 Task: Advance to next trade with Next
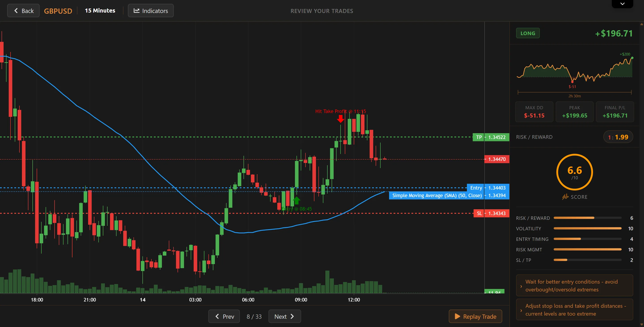pos(284,316)
